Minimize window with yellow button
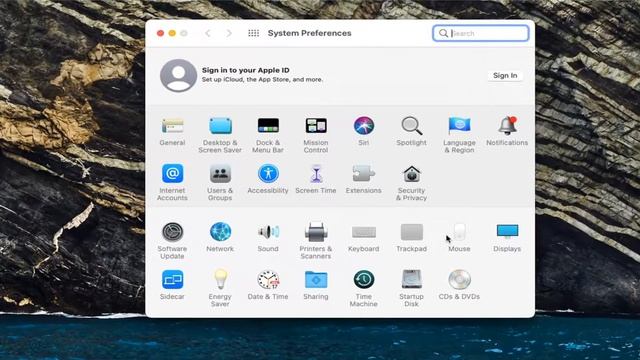Screen dimensions: 640x360 click(172, 33)
